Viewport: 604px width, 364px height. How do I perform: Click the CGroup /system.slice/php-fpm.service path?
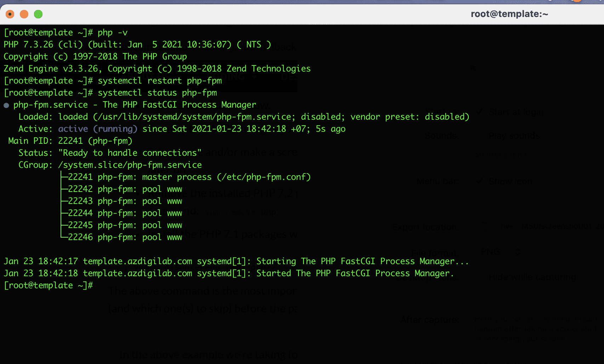tap(130, 165)
